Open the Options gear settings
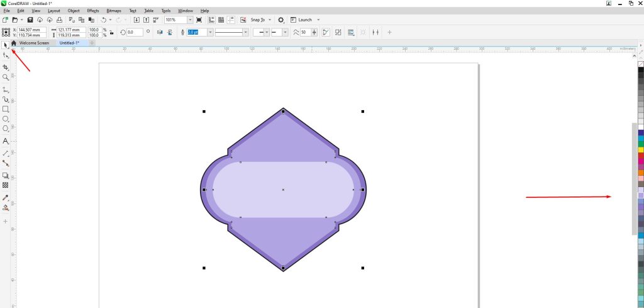Screen dimensions: 644x308 pos(281,20)
